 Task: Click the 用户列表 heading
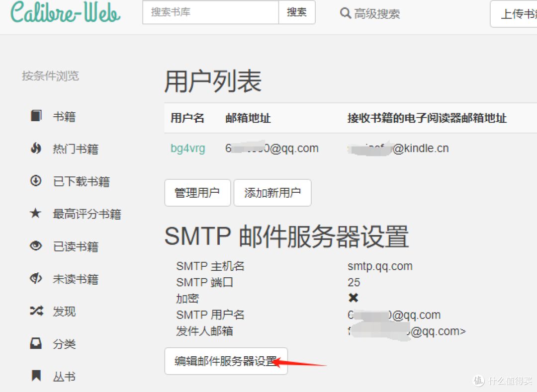[x=213, y=81]
